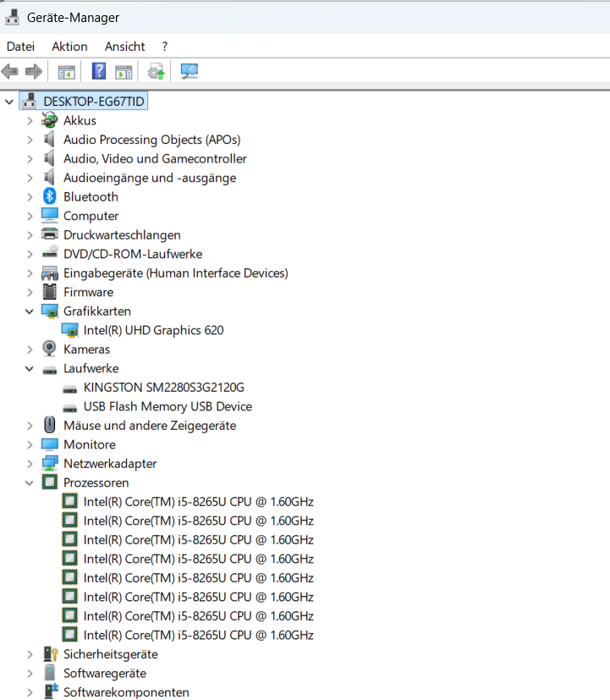Click the scan for hardware changes icon
Viewport: 610px width, 700px height.
(x=190, y=71)
